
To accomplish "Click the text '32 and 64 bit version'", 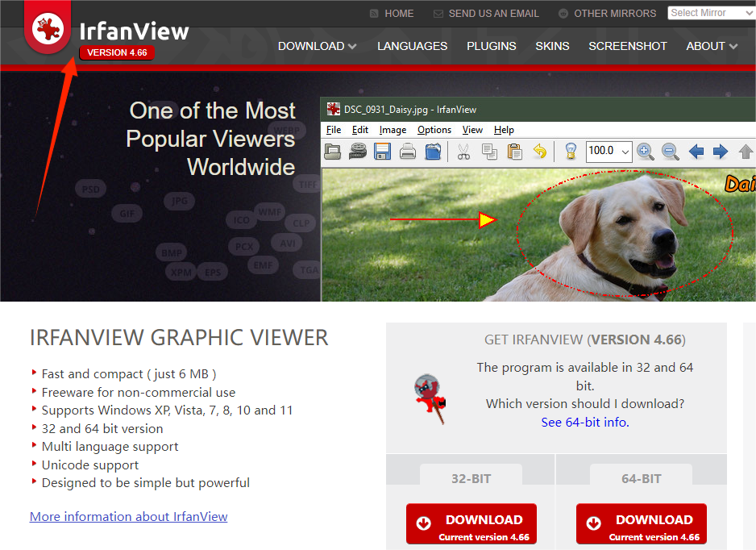I will (x=102, y=428).
